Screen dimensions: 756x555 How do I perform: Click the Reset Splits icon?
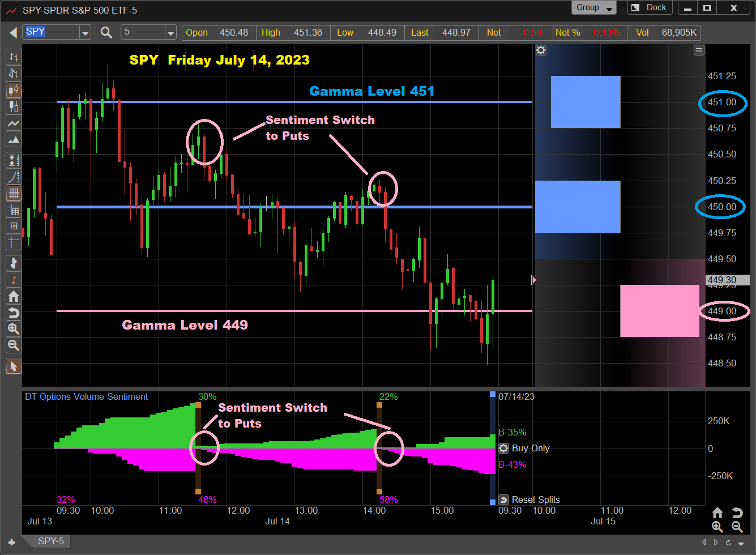504,499
